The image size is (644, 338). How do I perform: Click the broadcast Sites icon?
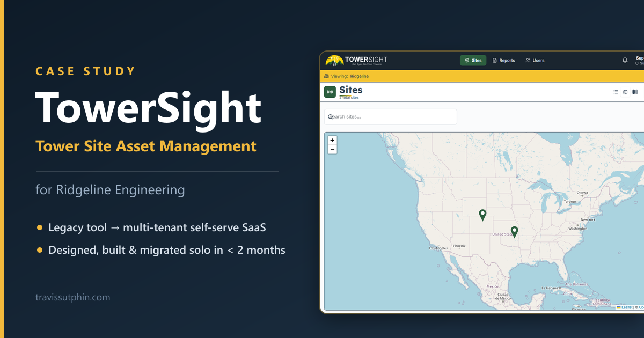point(330,92)
